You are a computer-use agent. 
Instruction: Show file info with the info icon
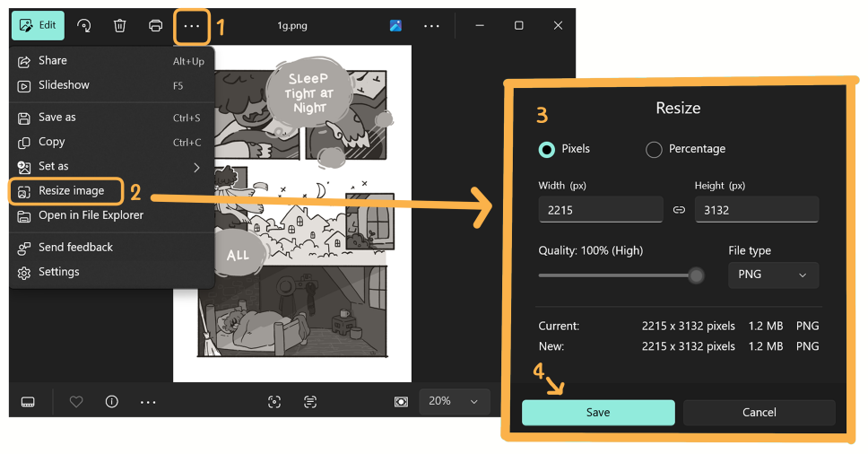click(112, 401)
